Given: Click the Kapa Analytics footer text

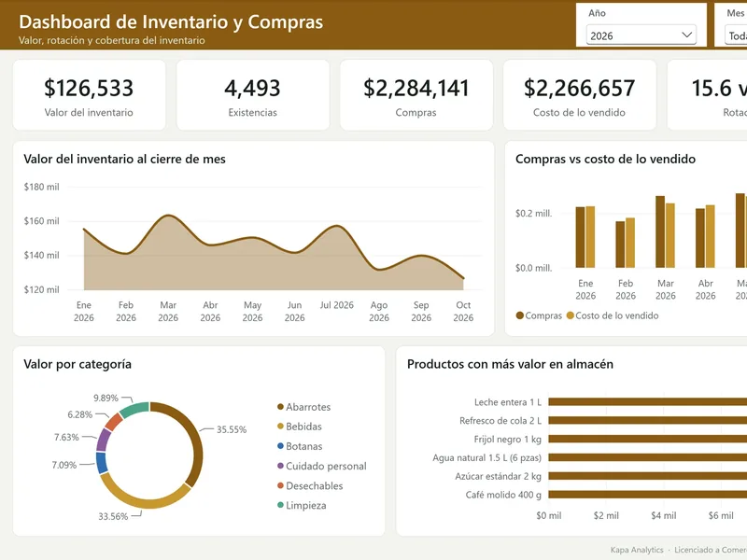Looking at the screenshot, I should [637, 550].
